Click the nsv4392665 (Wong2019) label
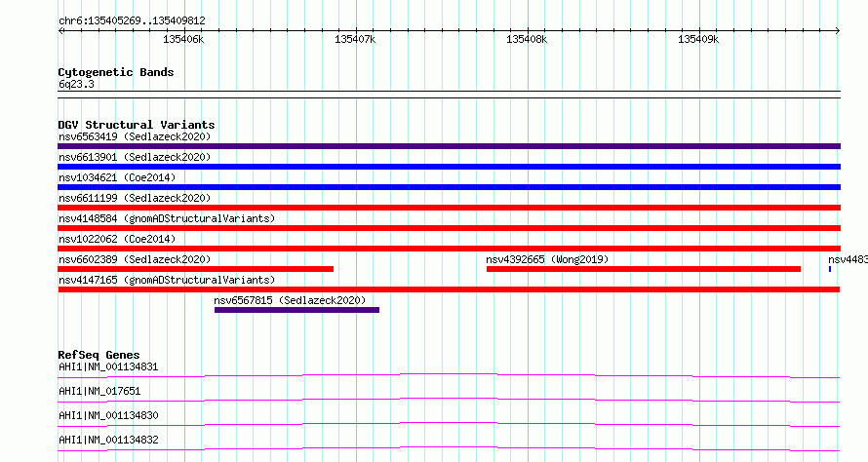The width and height of the screenshot is (868, 462). pyautogui.click(x=547, y=259)
